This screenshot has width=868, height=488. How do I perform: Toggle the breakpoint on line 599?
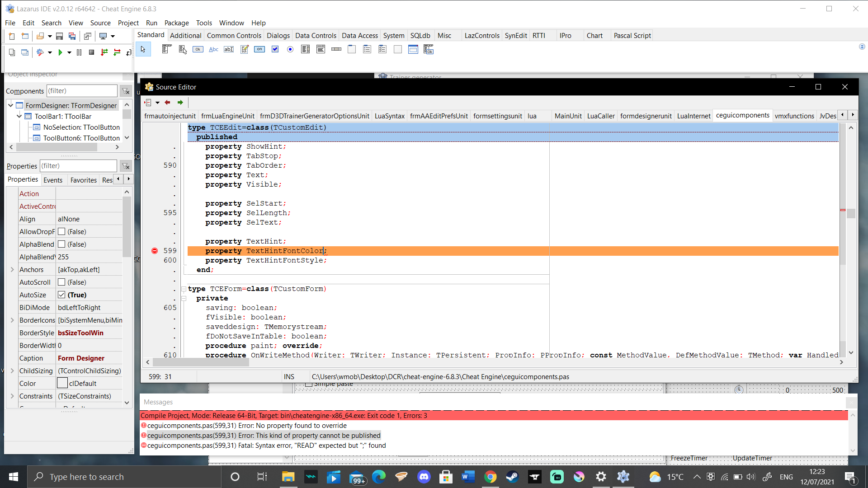154,250
